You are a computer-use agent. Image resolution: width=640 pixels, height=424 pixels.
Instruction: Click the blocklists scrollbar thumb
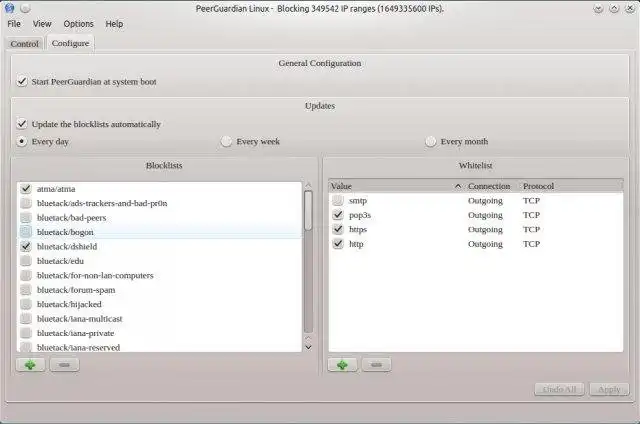pyautogui.click(x=308, y=211)
